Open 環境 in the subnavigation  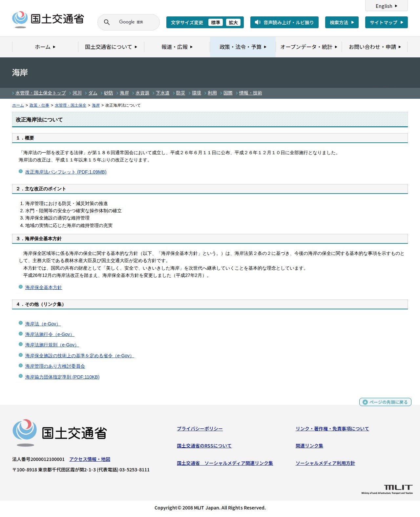pos(197,93)
